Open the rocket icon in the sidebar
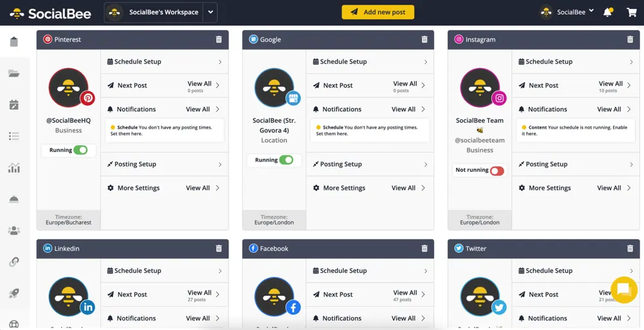 pos(14,293)
